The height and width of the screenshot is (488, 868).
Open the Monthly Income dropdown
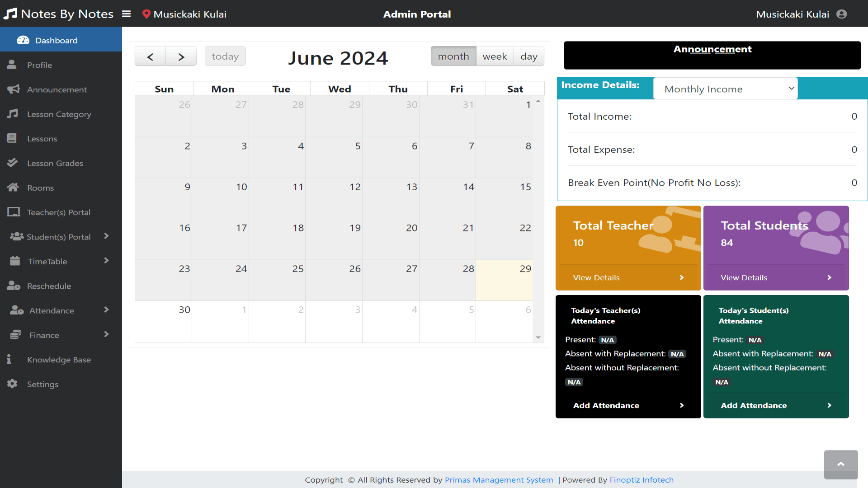coord(725,89)
